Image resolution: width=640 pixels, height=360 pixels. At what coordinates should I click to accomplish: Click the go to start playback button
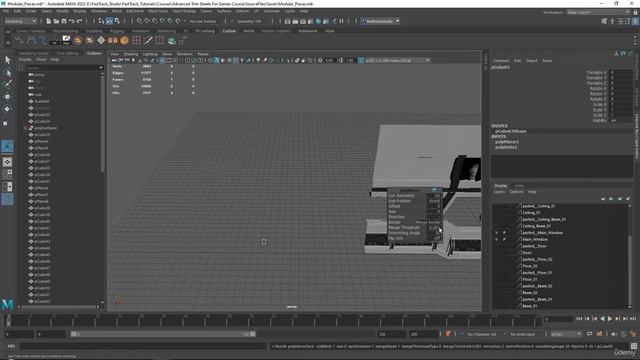pyautogui.click(x=579, y=319)
